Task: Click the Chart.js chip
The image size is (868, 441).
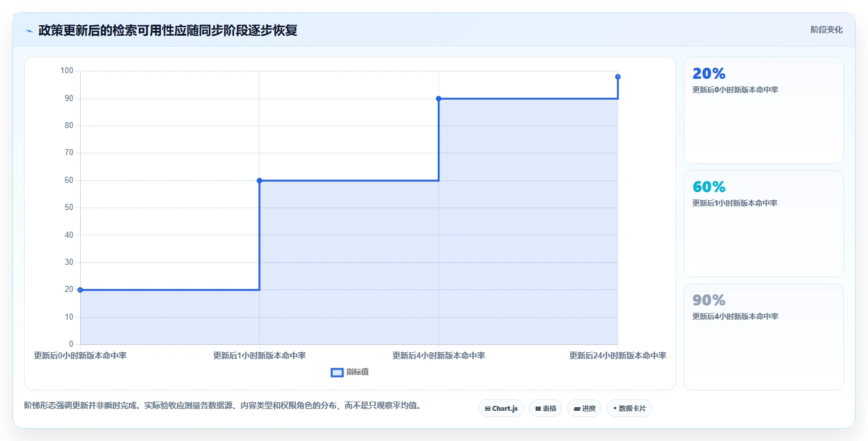Action: coord(501,408)
